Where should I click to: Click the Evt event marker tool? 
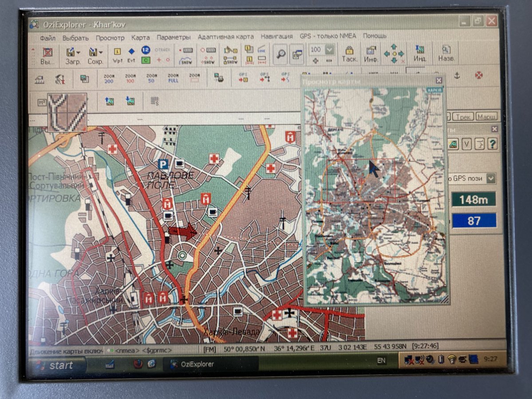pyautogui.click(x=131, y=55)
